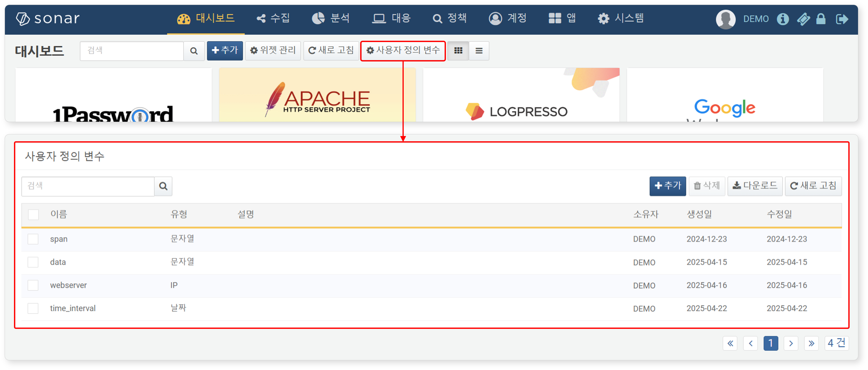Check the data row checkbox
The image size is (868, 370).
[x=33, y=262]
